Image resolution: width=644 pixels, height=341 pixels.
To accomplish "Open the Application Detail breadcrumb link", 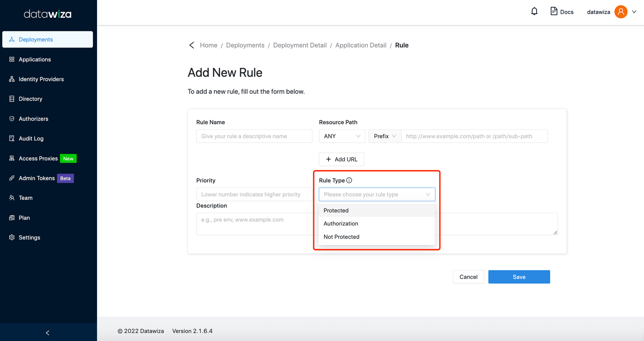I will 361,45.
